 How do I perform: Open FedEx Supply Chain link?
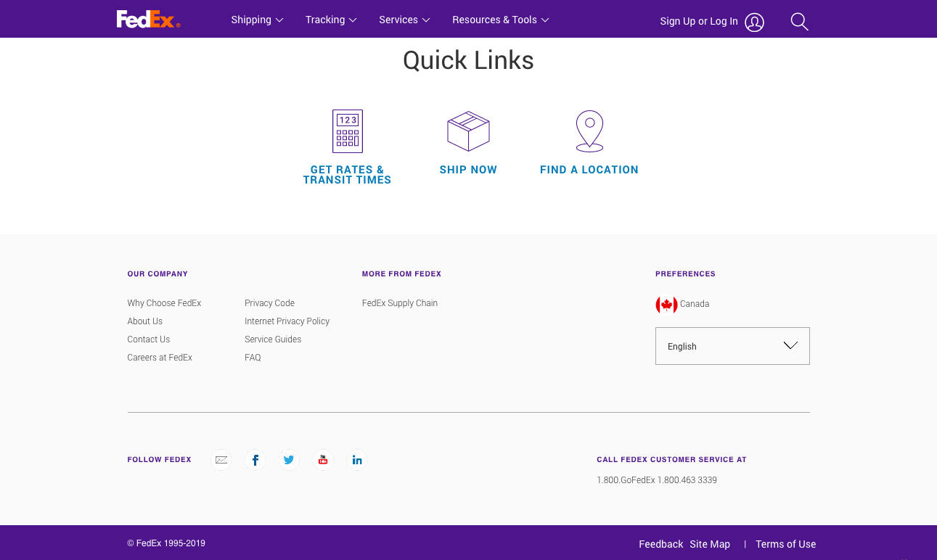tap(400, 303)
